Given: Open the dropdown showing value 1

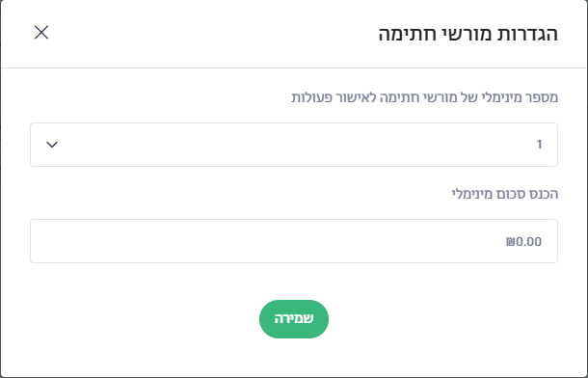Looking at the screenshot, I should coord(294,145).
